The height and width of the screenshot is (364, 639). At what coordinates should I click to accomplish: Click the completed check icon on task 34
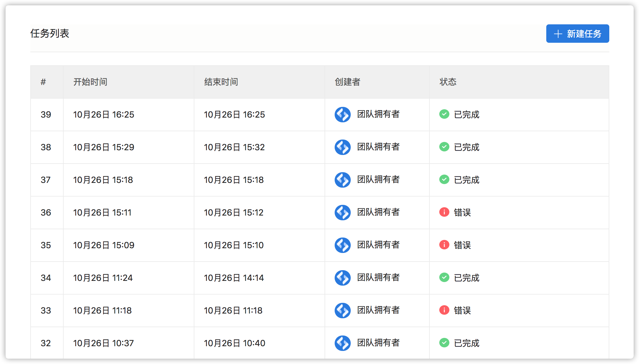(x=444, y=278)
